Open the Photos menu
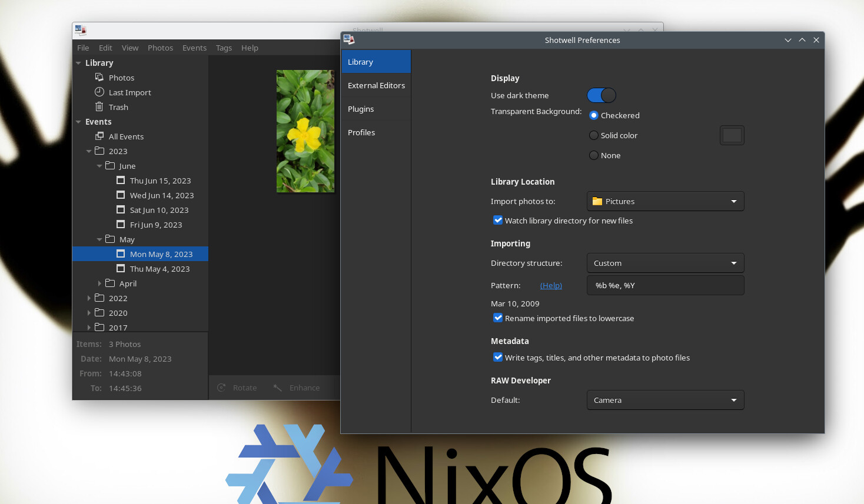This screenshot has height=504, width=864. point(160,48)
